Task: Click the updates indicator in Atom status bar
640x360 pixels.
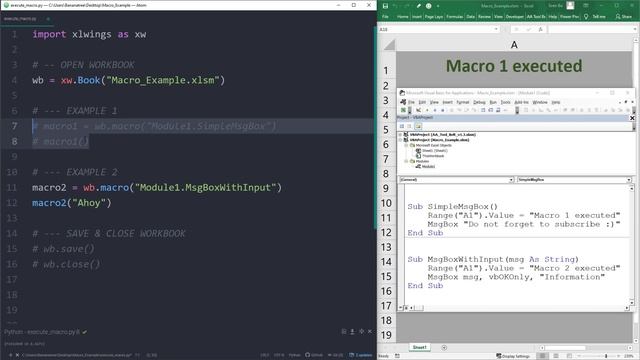Action: (360, 355)
